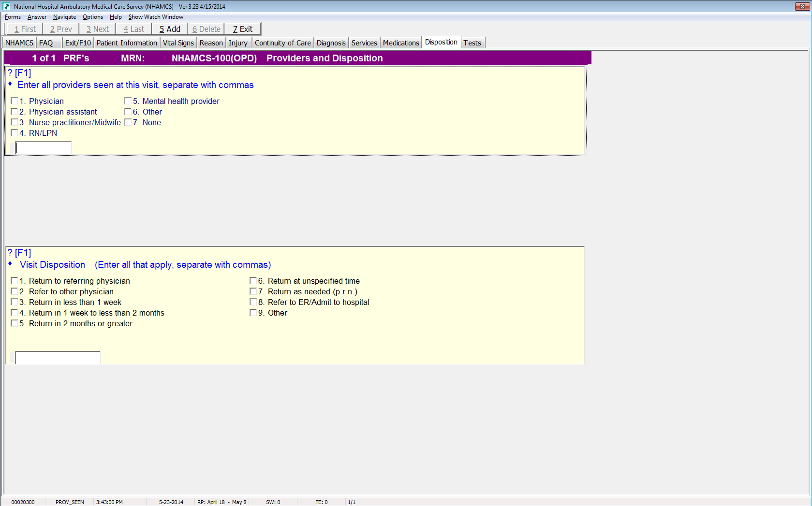Click the 3 Next navigation button

tap(97, 29)
